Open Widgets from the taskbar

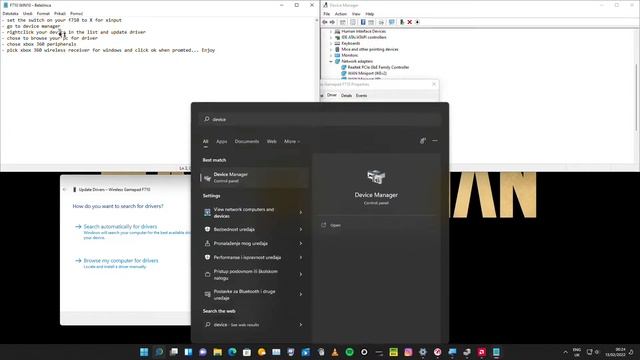[x=188, y=352]
